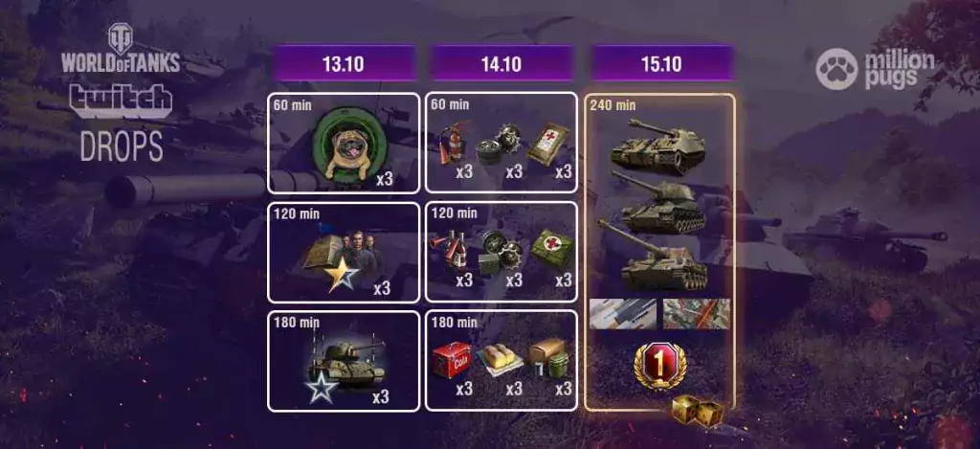Click the Million Pugs logo
980x449 pixels.
point(875,70)
